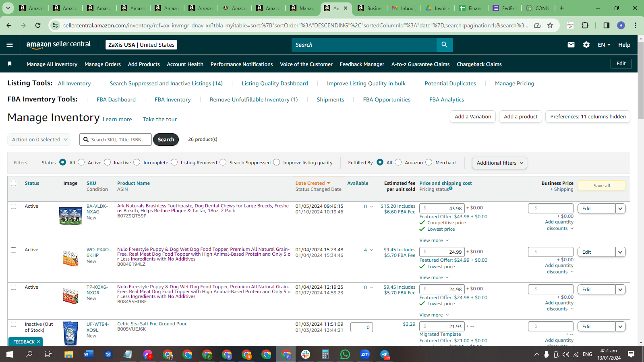Screen dimensions: 644x362
Task: Open Edit dropdown arrow for Ark Naturals row
Action: 620,209
